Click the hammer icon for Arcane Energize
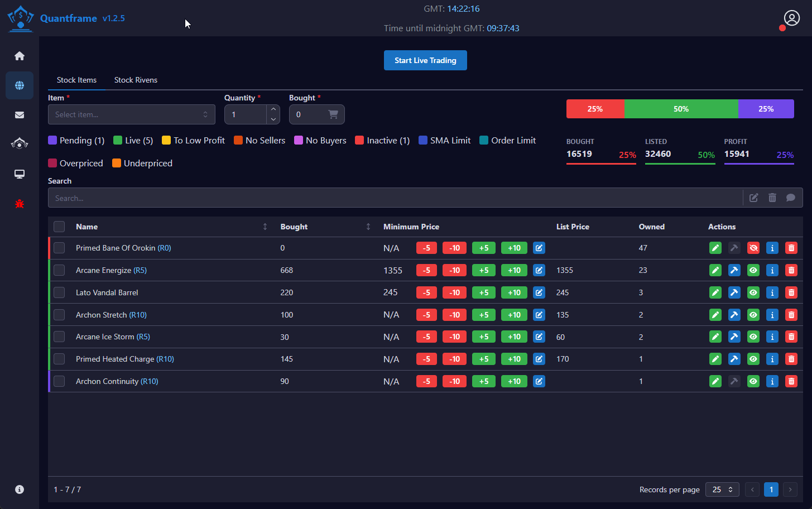Screen dimensions: 812x509 click(x=734, y=270)
